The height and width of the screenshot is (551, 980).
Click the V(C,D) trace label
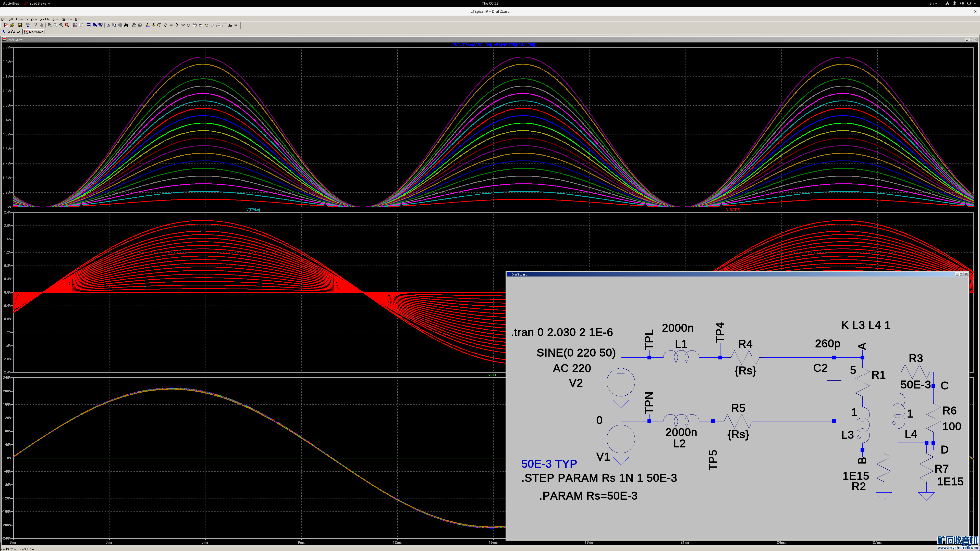[x=493, y=375]
